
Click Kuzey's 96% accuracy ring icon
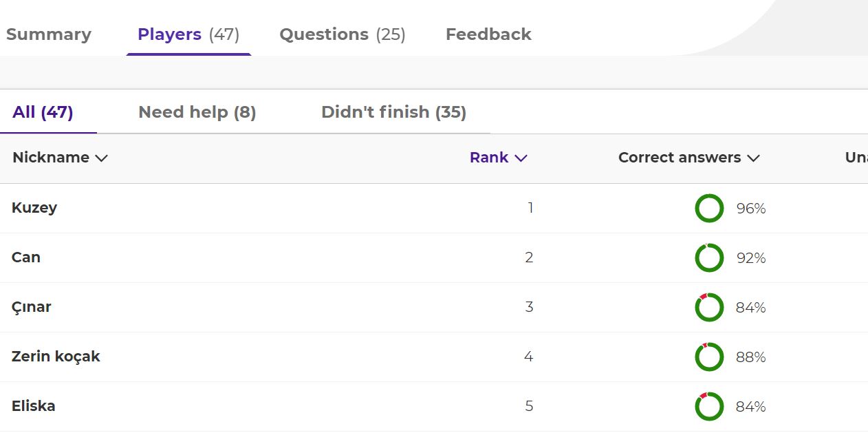709,209
